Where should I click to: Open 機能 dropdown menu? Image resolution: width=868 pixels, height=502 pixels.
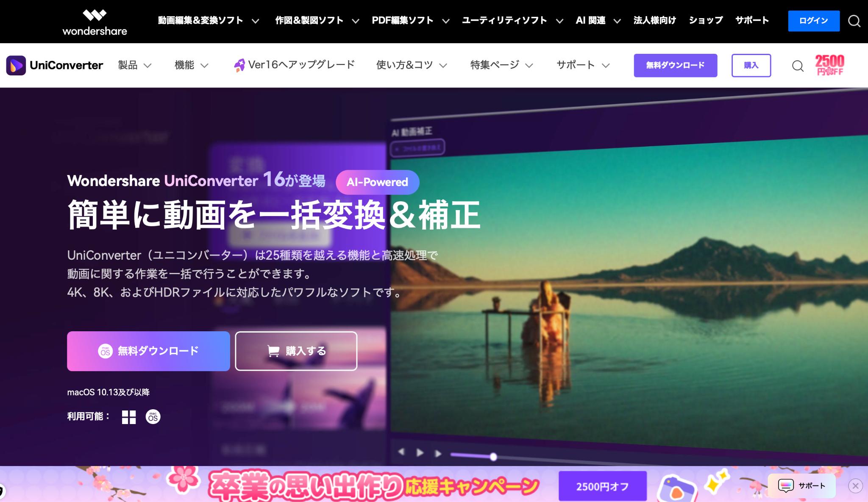click(x=192, y=65)
